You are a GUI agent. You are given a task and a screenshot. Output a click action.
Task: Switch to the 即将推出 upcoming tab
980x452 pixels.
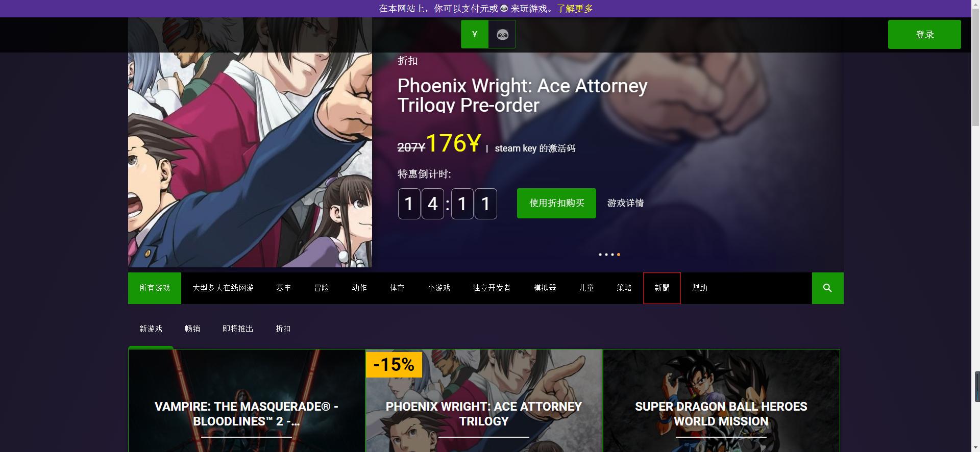click(238, 329)
